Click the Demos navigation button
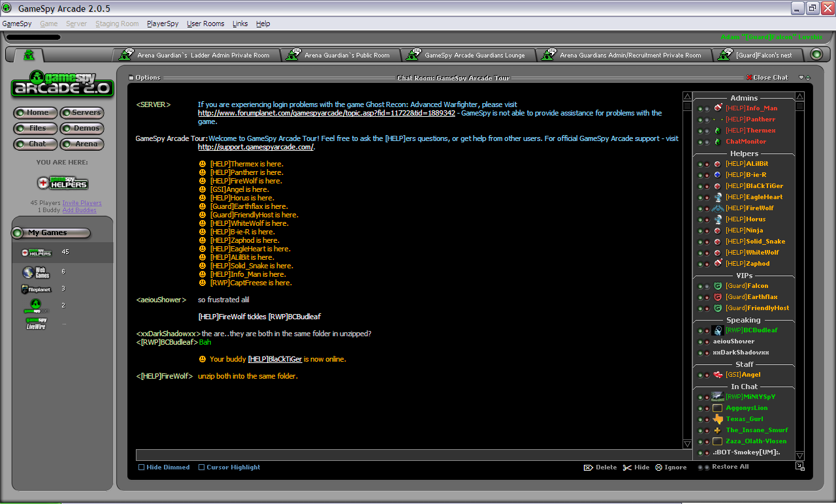Screen dimensions: 836x504 point(82,128)
